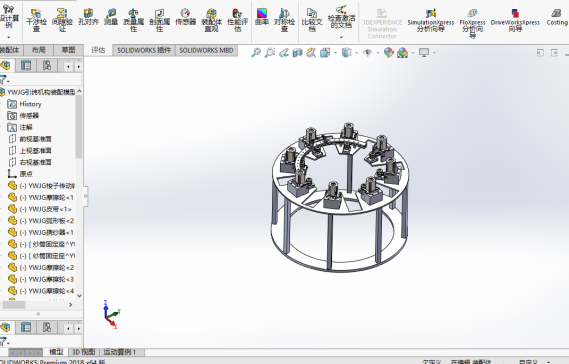Open 剖面属性 section properties
The height and width of the screenshot is (364, 569).
coord(160,20)
